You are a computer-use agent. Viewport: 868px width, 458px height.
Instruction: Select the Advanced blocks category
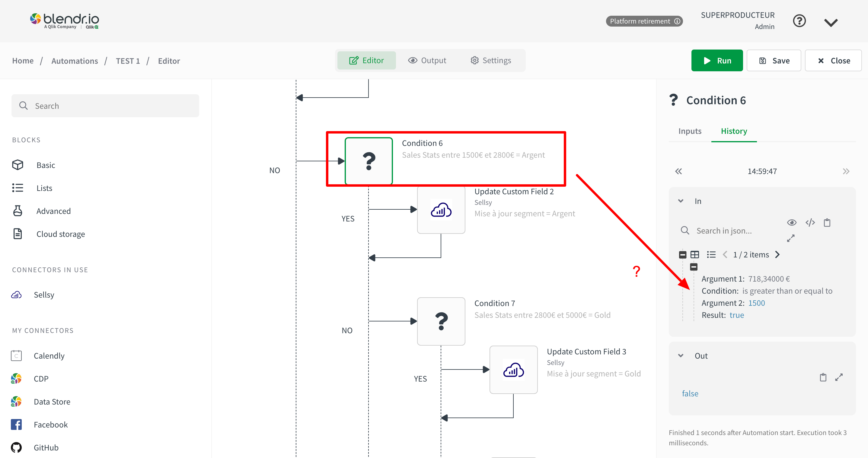tap(54, 211)
